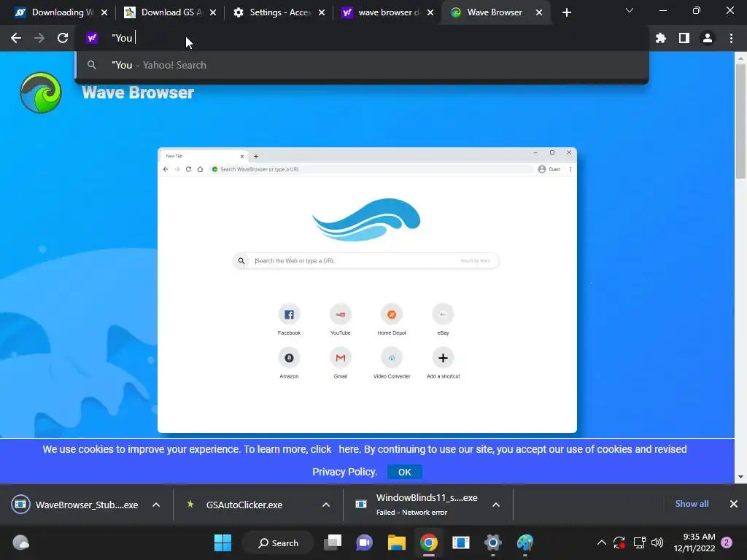The height and width of the screenshot is (560, 747).
Task: Accept cookies with the OK button
Action: click(x=404, y=472)
